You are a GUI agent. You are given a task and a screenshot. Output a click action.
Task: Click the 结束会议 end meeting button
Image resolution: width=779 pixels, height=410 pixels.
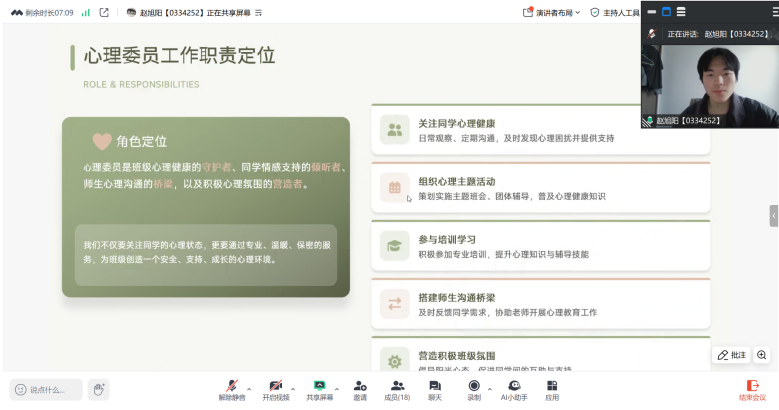click(x=752, y=388)
